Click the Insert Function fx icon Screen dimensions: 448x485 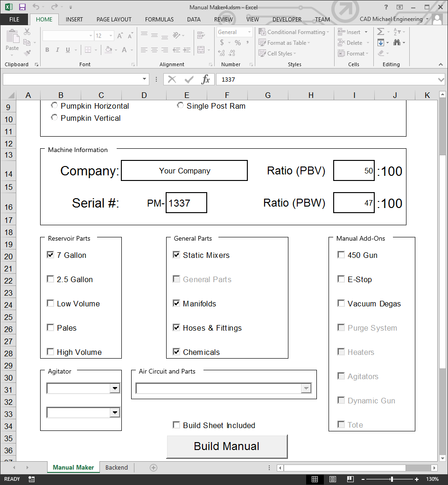205,79
